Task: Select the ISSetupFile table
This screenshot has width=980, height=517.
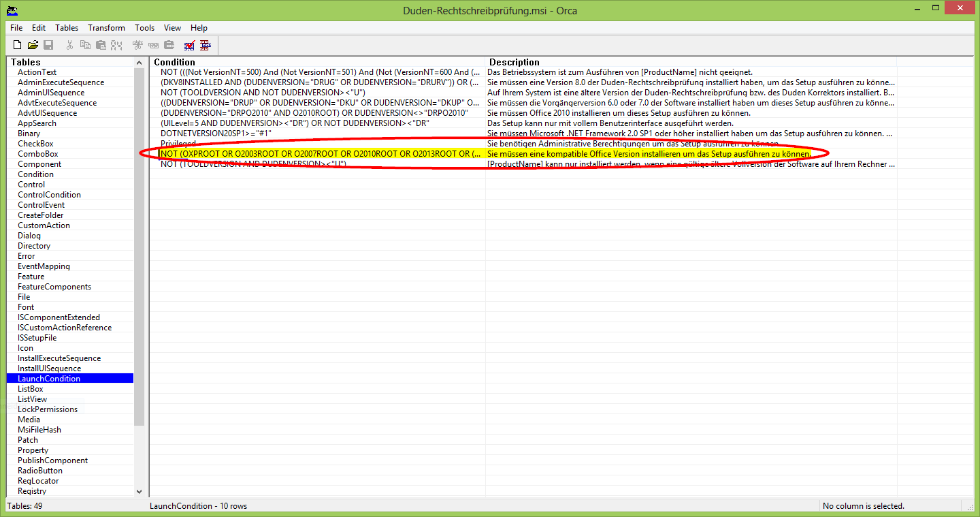Action: click(37, 338)
